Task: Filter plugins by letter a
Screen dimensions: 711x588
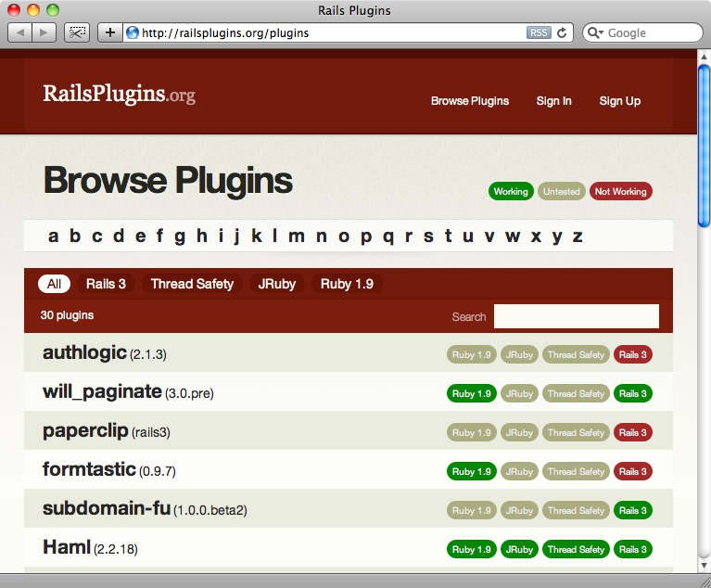Action: (54, 236)
